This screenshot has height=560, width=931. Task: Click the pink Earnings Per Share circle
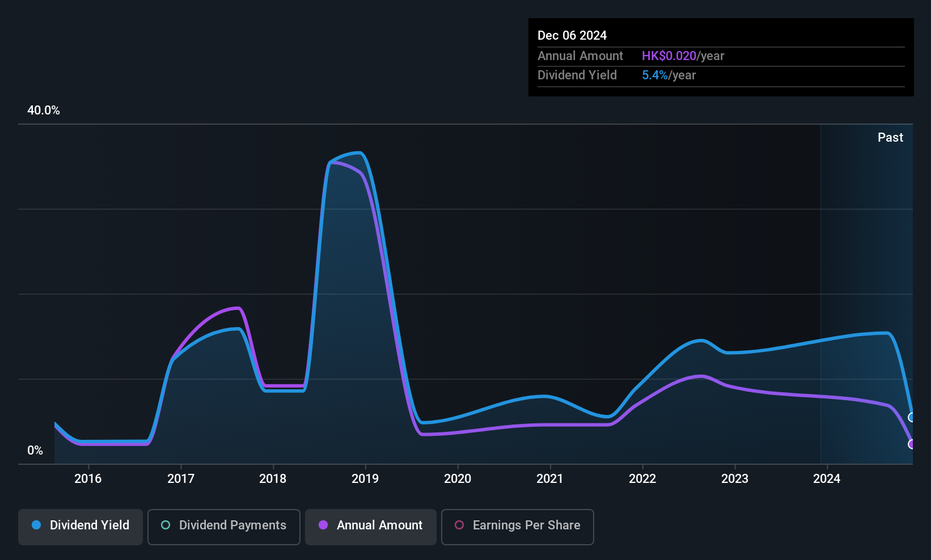coord(459,525)
